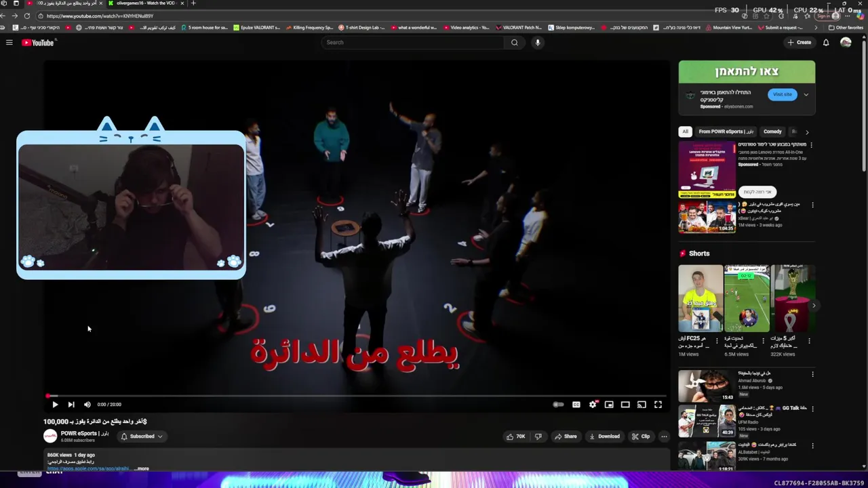Toggle autoplay switch in the player
This screenshot has height=488, width=868.
point(558,405)
